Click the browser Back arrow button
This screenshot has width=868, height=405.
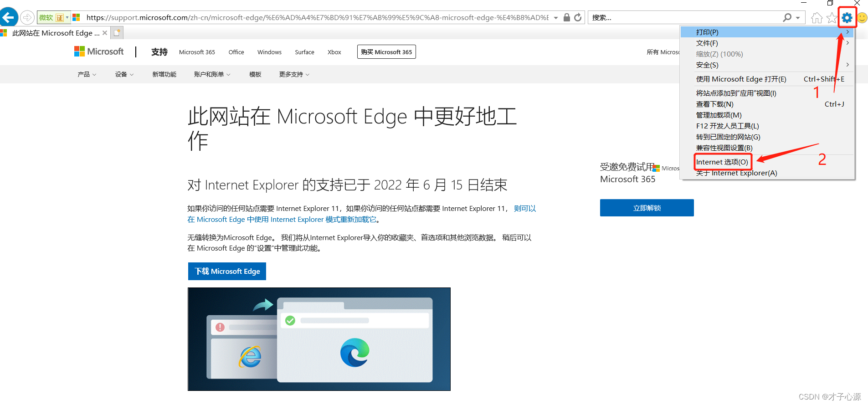pos(9,17)
